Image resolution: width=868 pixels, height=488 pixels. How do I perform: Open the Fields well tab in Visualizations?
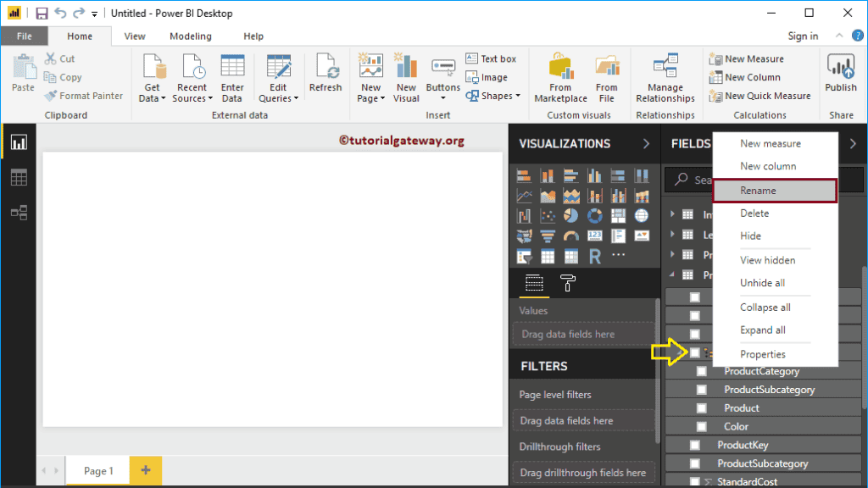(534, 283)
